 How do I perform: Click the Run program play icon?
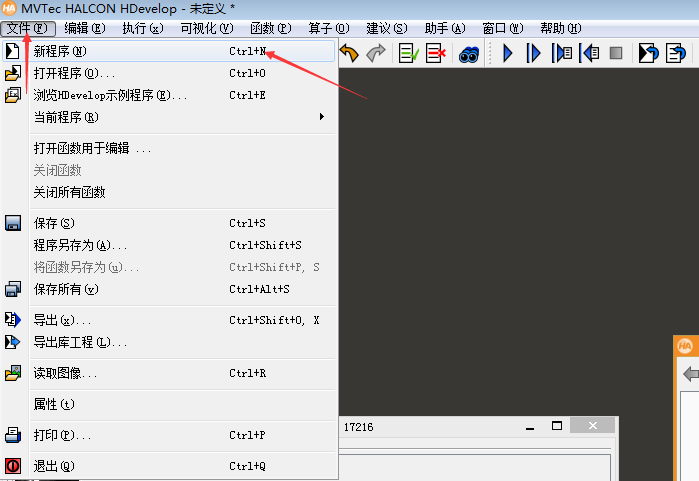coord(507,53)
